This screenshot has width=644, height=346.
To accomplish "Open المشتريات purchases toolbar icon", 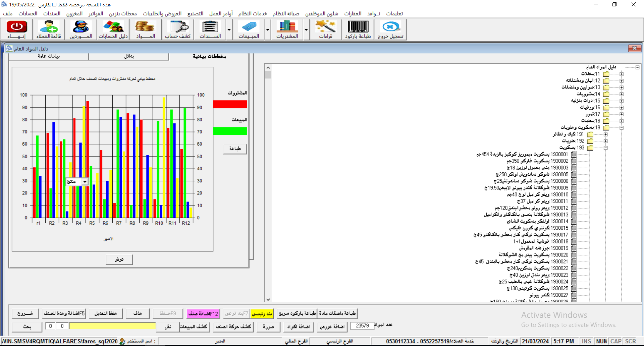I will tap(287, 30).
